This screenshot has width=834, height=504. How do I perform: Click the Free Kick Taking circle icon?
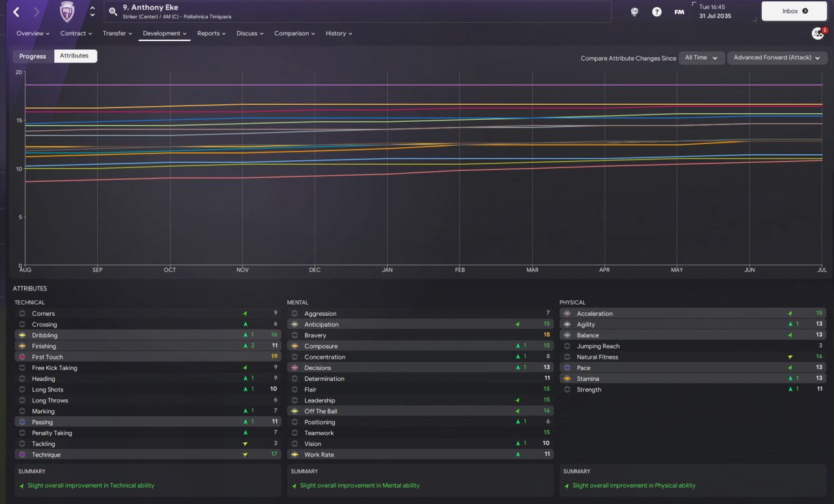coord(22,368)
